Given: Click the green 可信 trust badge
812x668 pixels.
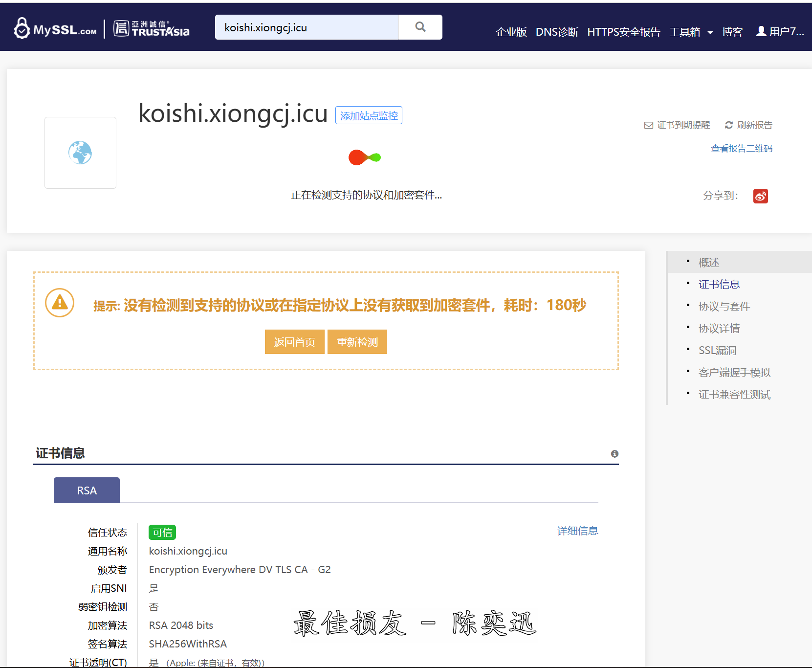Looking at the screenshot, I should 162,533.
